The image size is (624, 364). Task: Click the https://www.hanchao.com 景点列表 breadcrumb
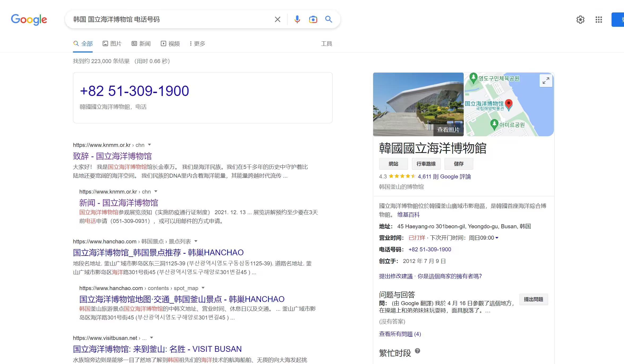(132, 242)
